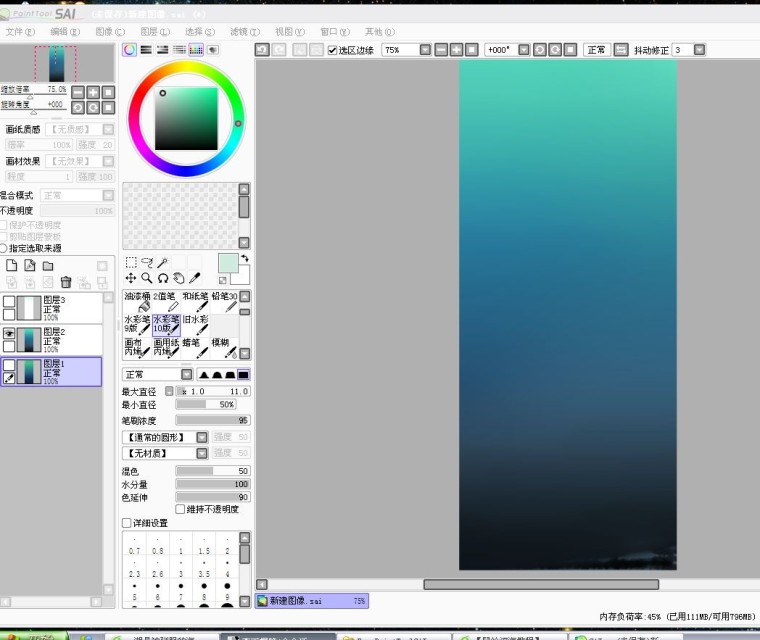Select the hand pan tool

click(x=179, y=278)
